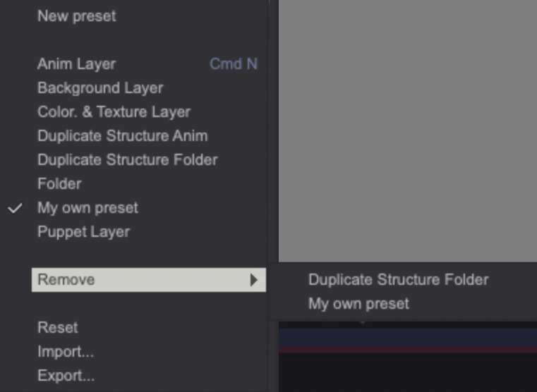
Task: Remove the Duplicate Structure Folder preset via submenu
Action: 398,279
